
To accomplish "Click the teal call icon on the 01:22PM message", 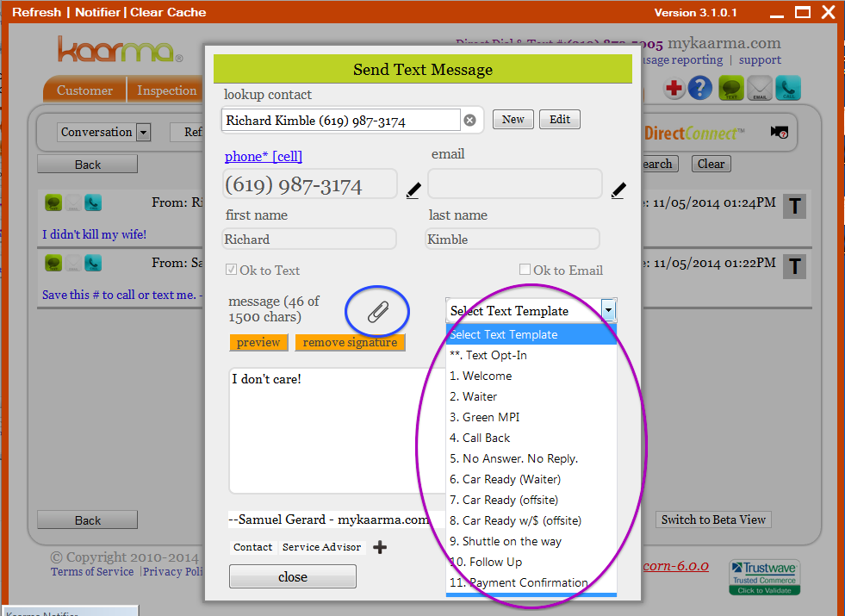I will click(93, 263).
